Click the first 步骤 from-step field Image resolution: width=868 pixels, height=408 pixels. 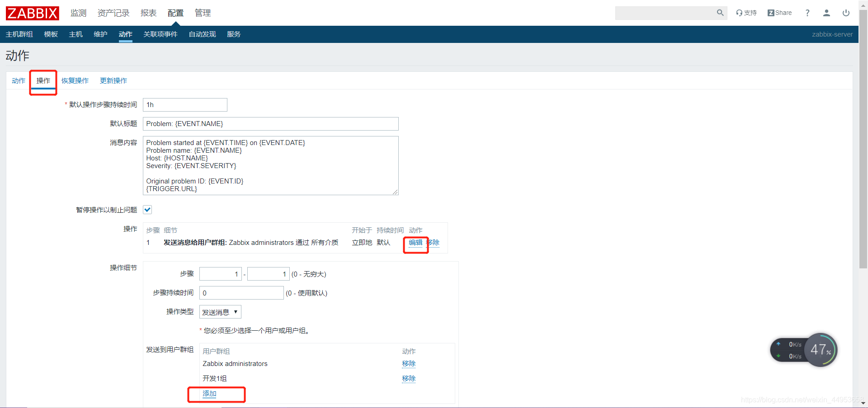[x=221, y=274]
